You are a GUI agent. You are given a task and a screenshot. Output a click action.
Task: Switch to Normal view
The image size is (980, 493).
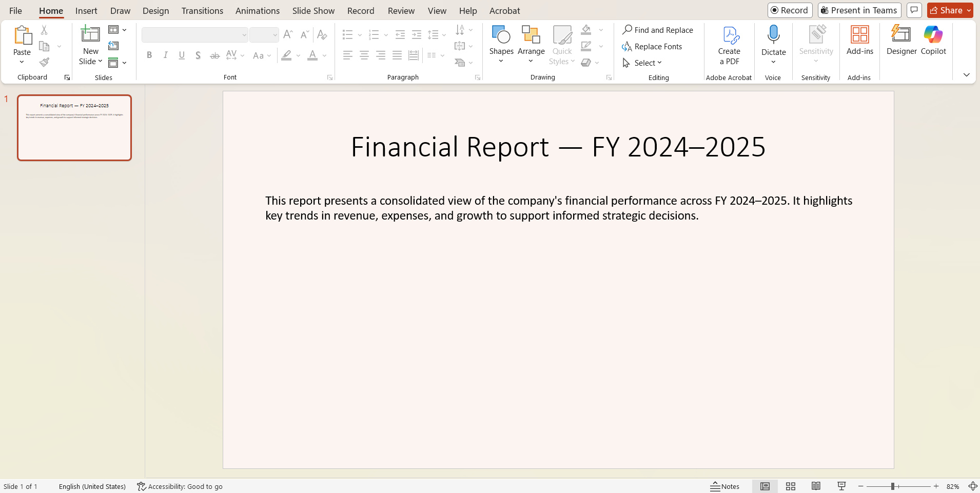click(765, 486)
